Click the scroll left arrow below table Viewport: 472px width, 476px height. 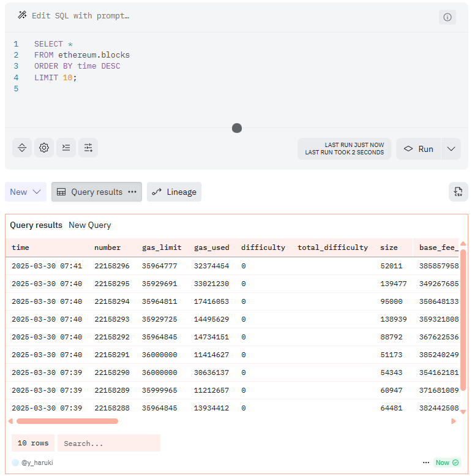[x=10, y=421]
